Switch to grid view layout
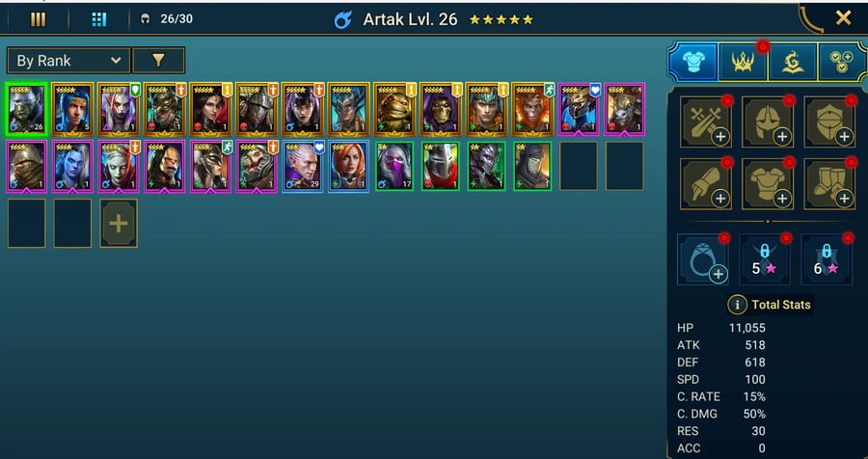The image size is (868, 459). click(99, 20)
